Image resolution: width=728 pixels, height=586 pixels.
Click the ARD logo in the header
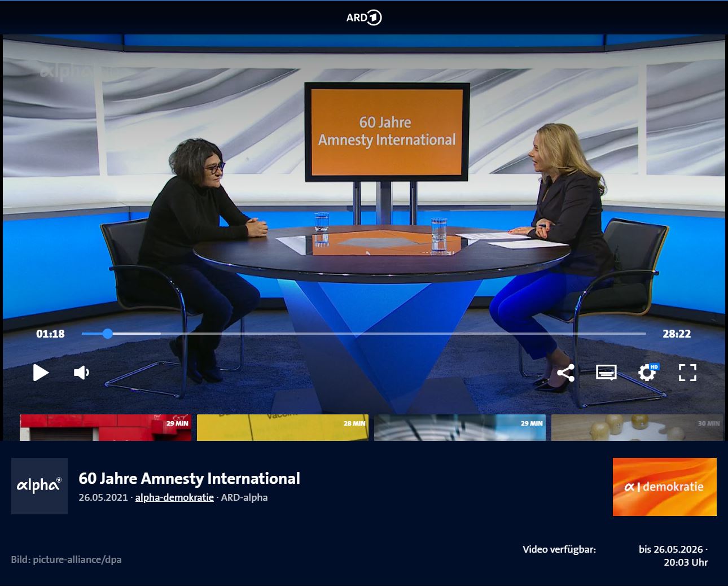click(x=364, y=18)
